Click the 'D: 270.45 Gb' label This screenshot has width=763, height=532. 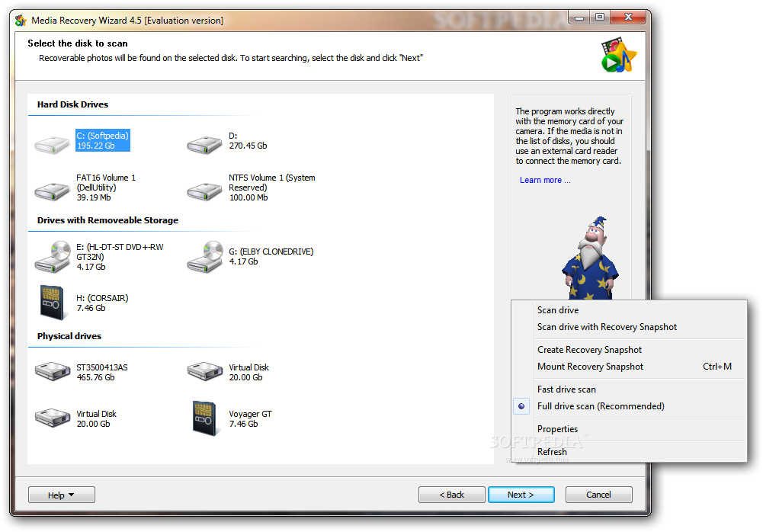click(248, 141)
